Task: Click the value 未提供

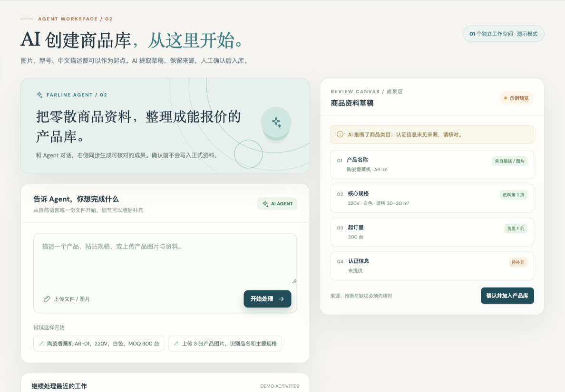Action: pyautogui.click(x=355, y=271)
